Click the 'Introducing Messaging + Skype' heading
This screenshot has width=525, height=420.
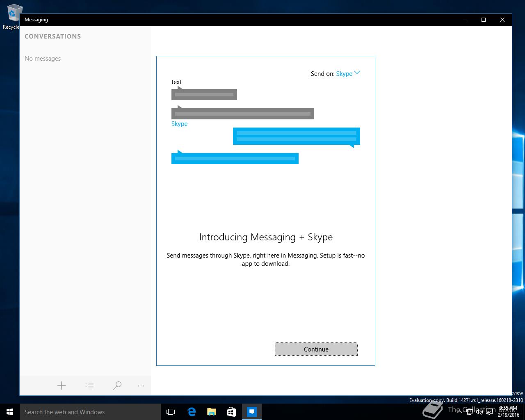[x=266, y=237]
